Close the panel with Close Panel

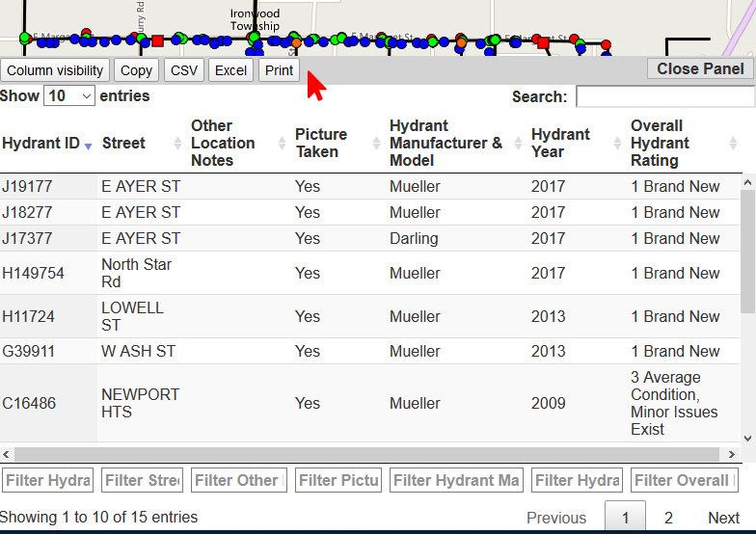[700, 68]
